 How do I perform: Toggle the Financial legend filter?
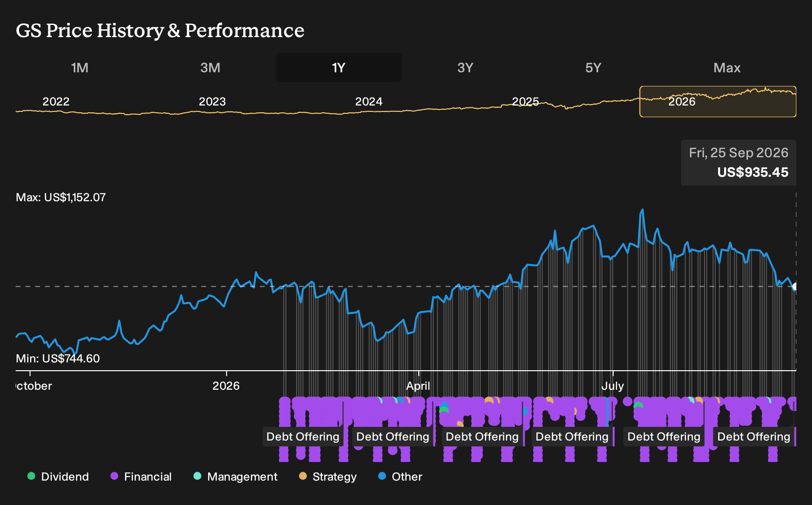pyautogui.click(x=141, y=477)
